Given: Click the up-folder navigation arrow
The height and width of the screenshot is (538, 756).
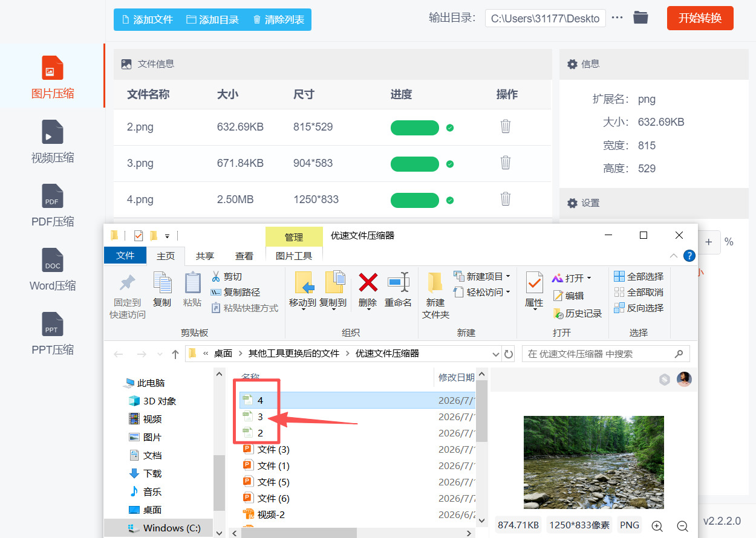Looking at the screenshot, I should 175,354.
